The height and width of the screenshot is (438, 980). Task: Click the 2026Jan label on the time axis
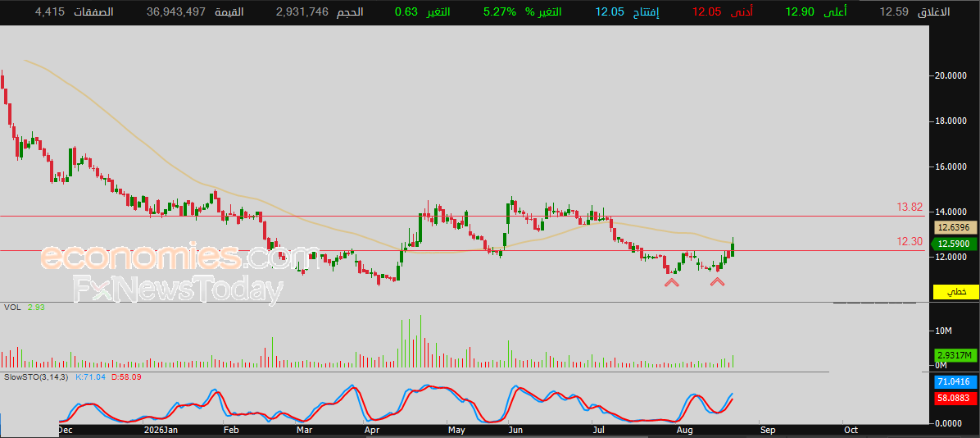pos(161,431)
